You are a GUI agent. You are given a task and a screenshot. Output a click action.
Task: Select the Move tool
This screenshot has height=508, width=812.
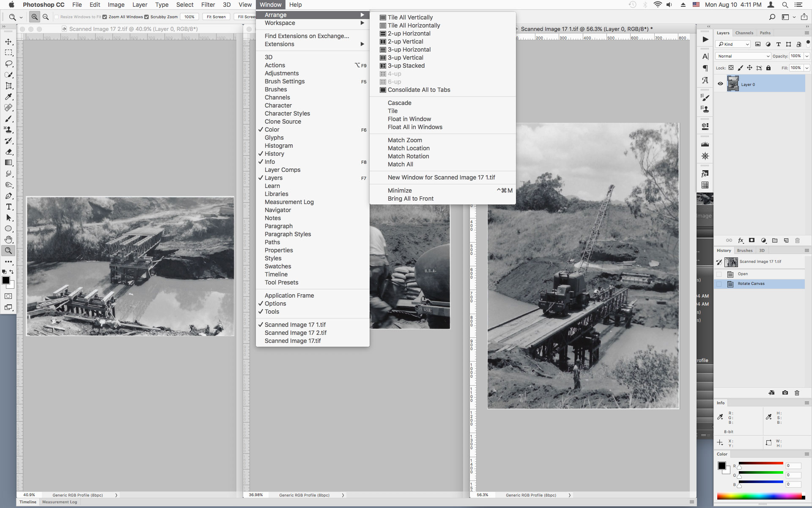coord(8,41)
